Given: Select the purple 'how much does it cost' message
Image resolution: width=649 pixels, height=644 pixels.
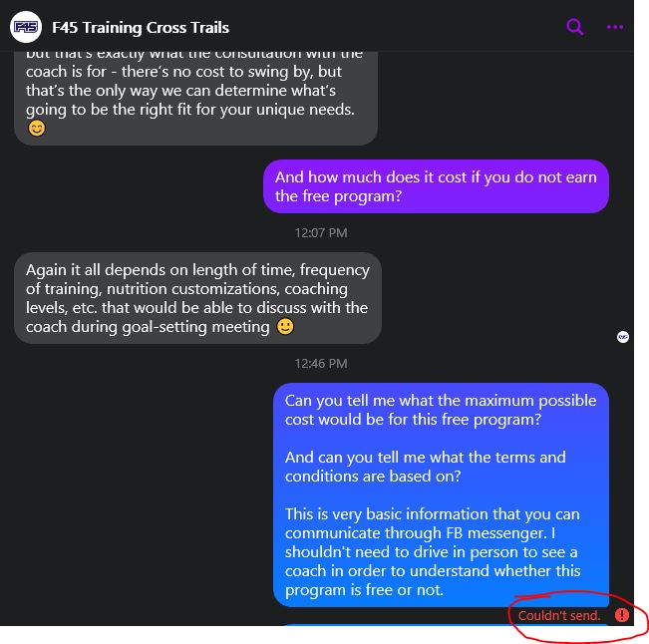Looking at the screenshot, I should (x=436, y=186).
